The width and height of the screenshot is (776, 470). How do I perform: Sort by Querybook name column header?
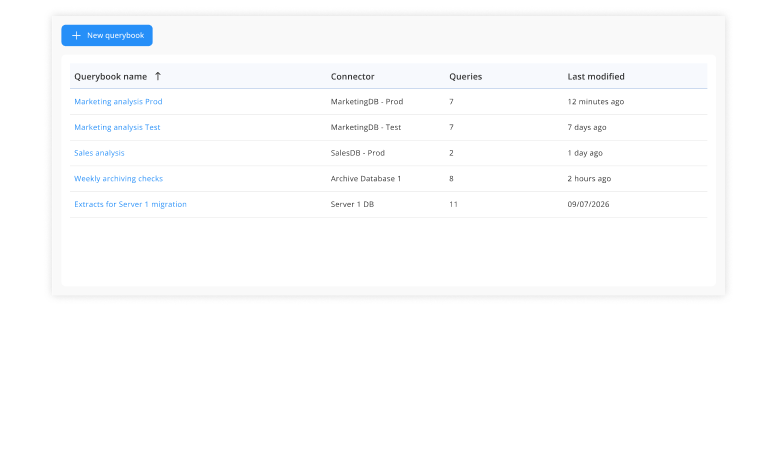point(110,77)
